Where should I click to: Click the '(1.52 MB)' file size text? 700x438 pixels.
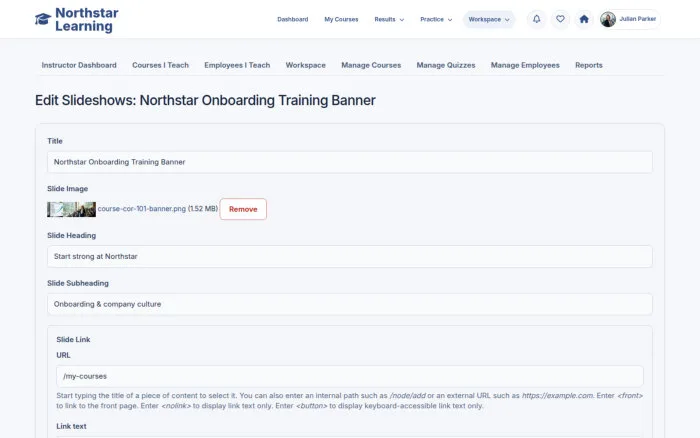pyautogui.click(x=203, y=209)
